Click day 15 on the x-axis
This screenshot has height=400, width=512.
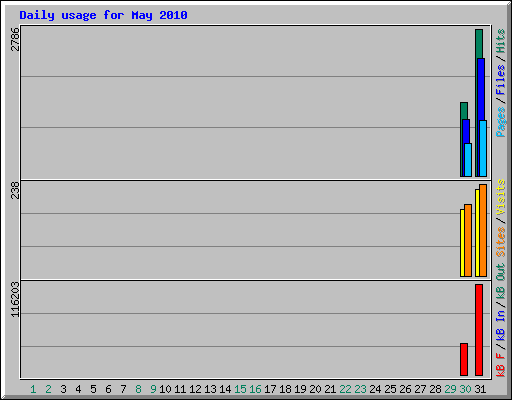[x=240, y=389]
